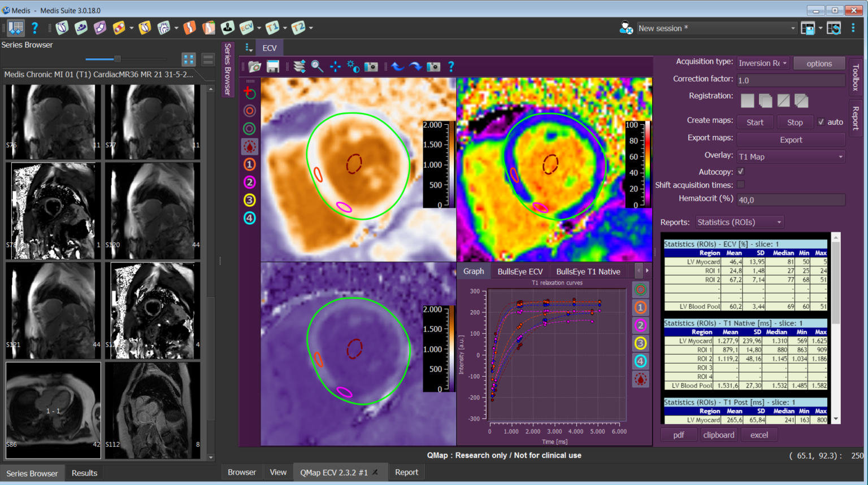Click the save floppy disk icon

click(x=273, y=67)
